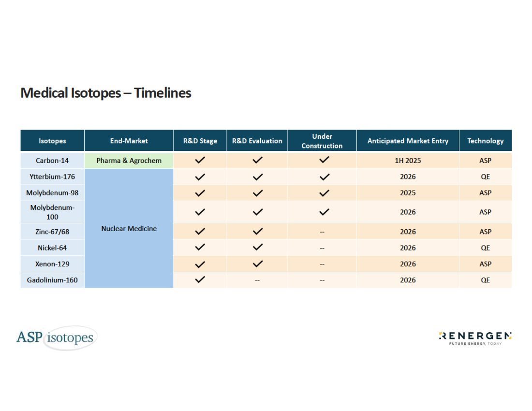This screenshot has width=532, height=411.
Task: Click the Renergen logo
Action: click(475, 338)
